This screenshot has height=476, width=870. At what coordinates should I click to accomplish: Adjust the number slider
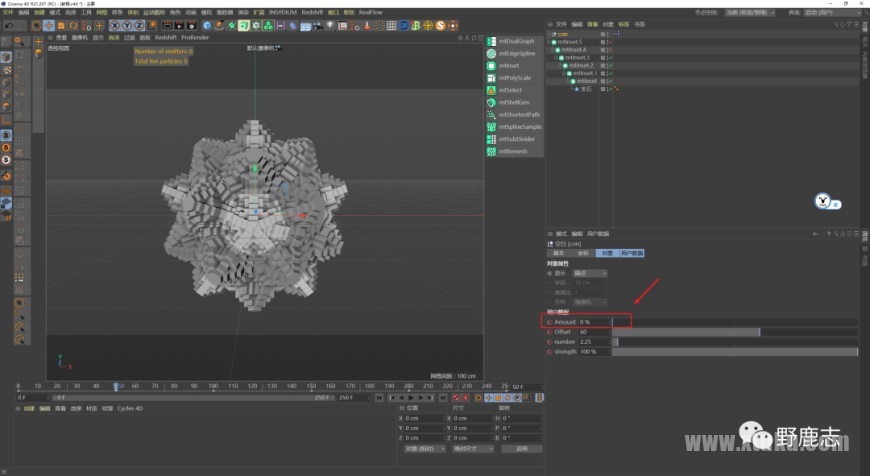pos(735,342)
